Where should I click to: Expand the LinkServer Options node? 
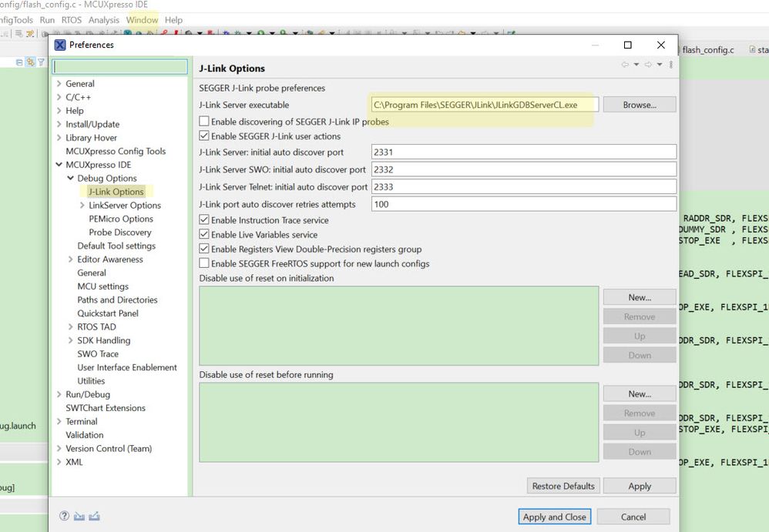pos(82,206)
